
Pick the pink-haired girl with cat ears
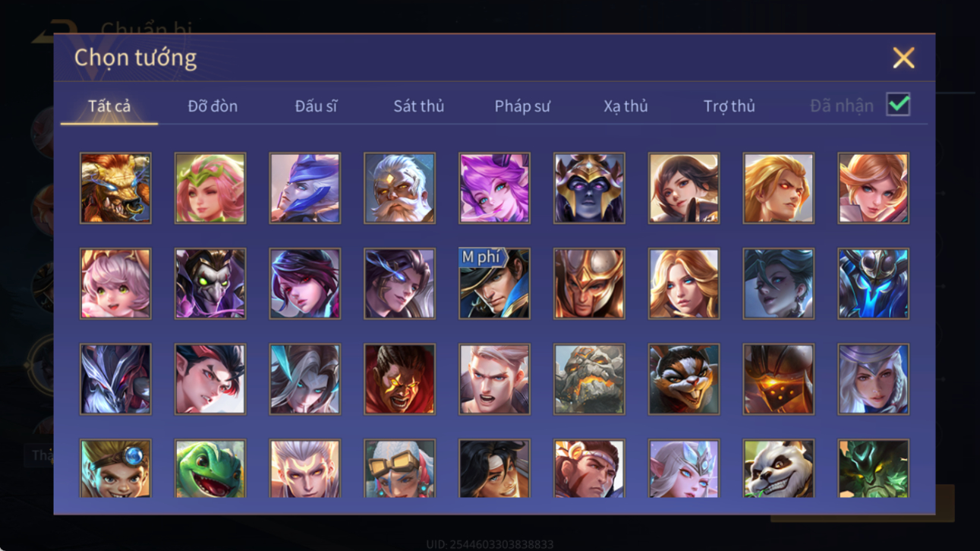pos(115,283)
